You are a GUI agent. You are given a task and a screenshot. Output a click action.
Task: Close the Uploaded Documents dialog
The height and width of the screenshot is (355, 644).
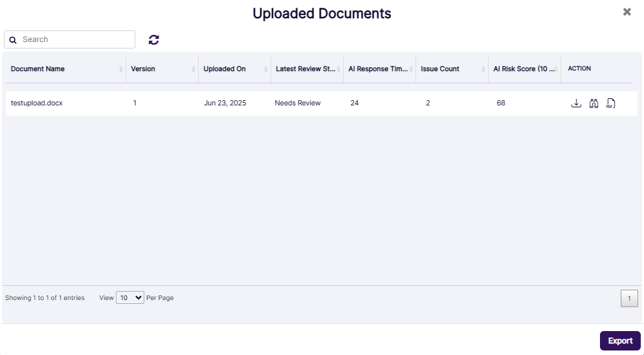[627, 12]
